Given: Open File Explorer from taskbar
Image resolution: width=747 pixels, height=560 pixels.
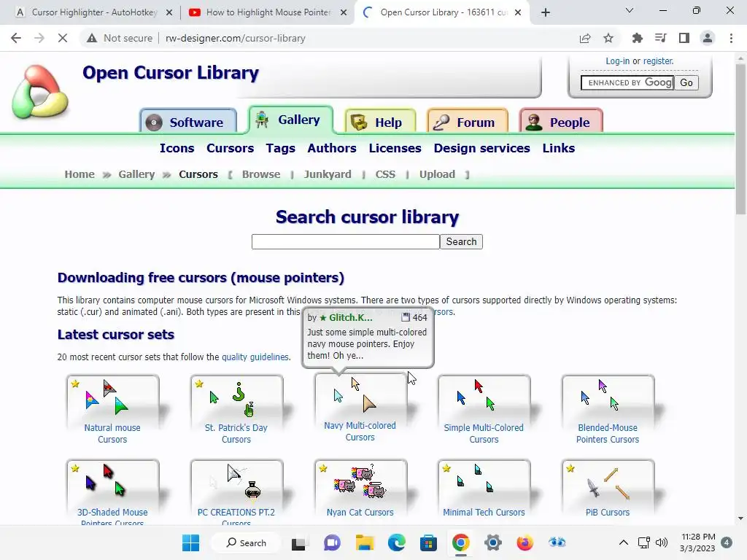Looking at the screenshot, I should click(365, 542).
